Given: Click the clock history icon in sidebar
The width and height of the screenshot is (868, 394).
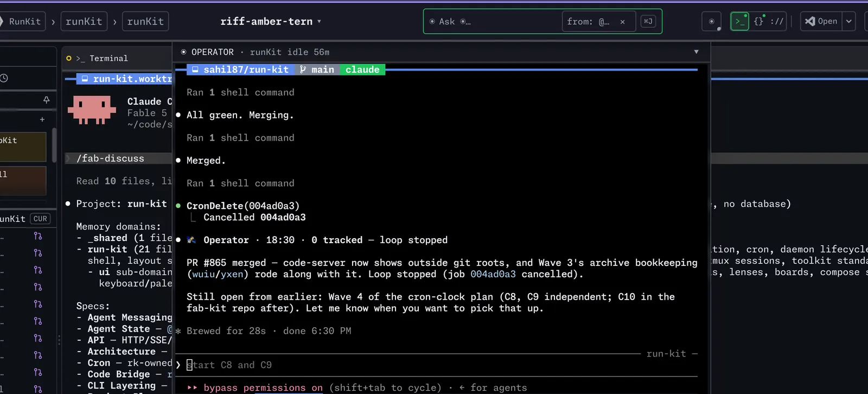Looking at the screenshot, I should 4,78.
